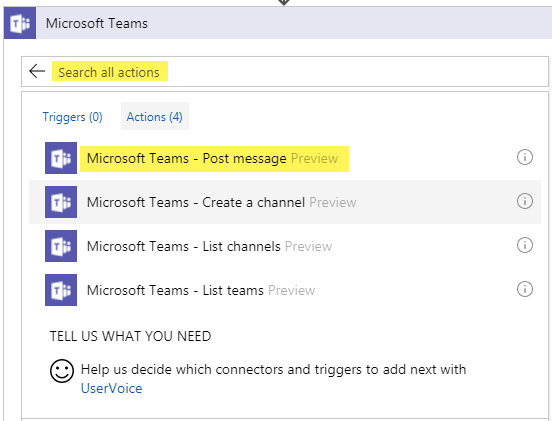
Task: Click the smiley face feedback icon
Action: click(x=62, y=371)
